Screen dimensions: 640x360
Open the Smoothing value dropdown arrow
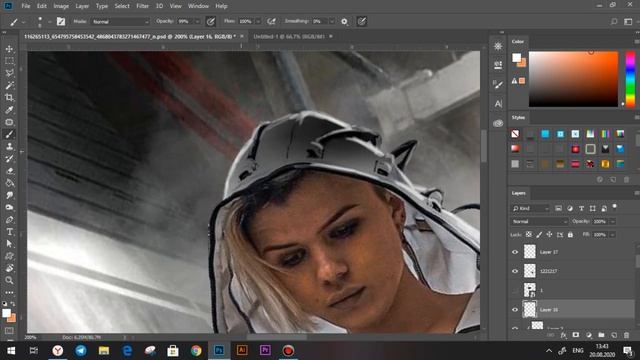[332, 21]
